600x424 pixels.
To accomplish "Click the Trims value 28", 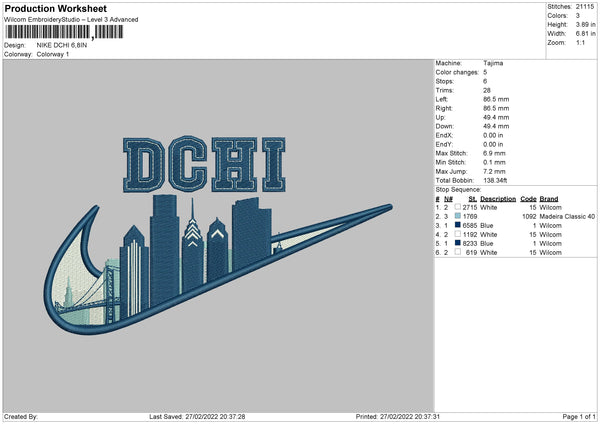I will point(487,90).
